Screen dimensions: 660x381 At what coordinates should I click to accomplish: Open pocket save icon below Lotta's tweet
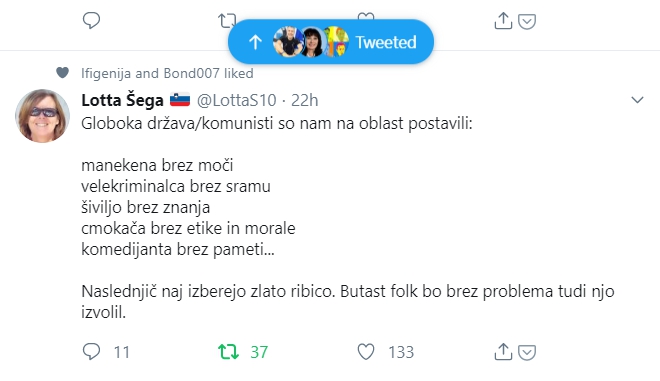click(x=527, y=352)
